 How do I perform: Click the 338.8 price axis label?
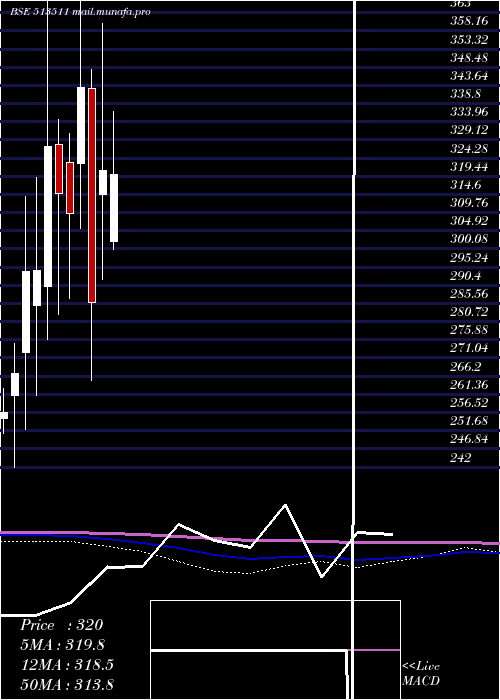pyautogui.click(x=466, y=94)
